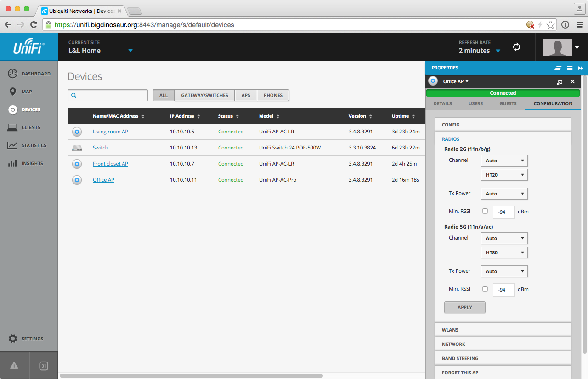Open the events calendar icon
This screenshot has width=588, height=379.
click(x=44, y=366)
